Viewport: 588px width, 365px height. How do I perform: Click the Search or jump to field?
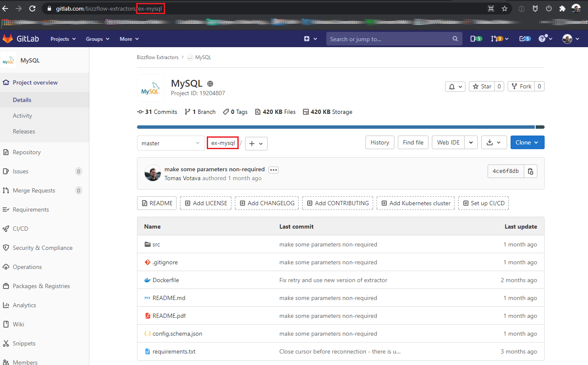pos(394,39)
